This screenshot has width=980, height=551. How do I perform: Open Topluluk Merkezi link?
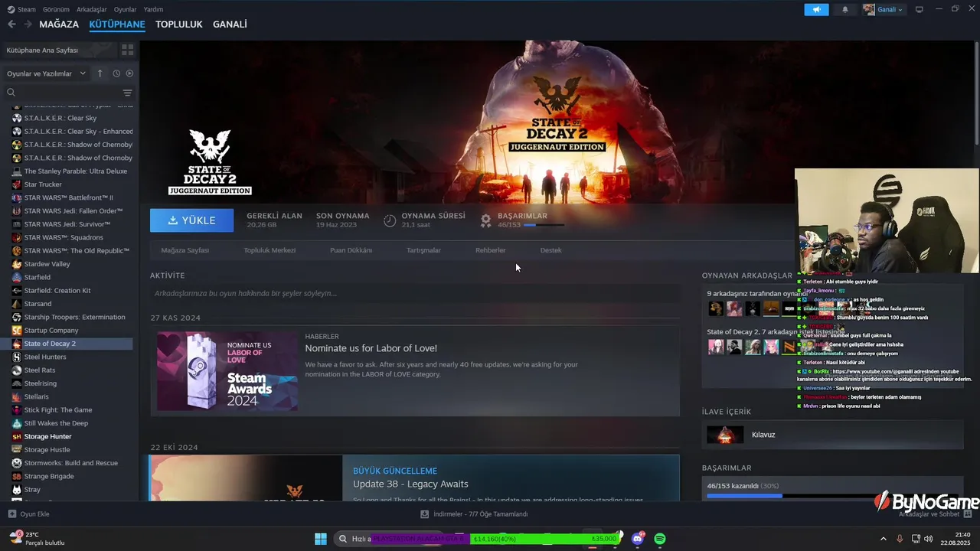(269, 250)
